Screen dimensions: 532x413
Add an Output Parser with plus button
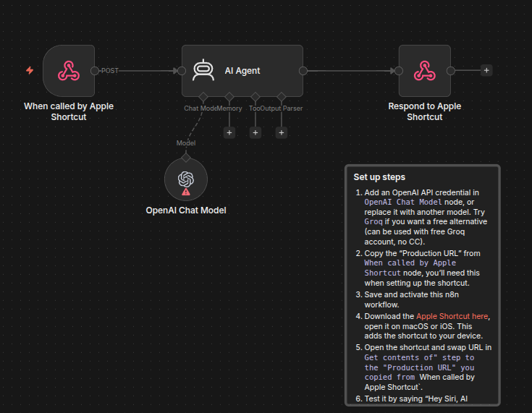click(282, 132)
